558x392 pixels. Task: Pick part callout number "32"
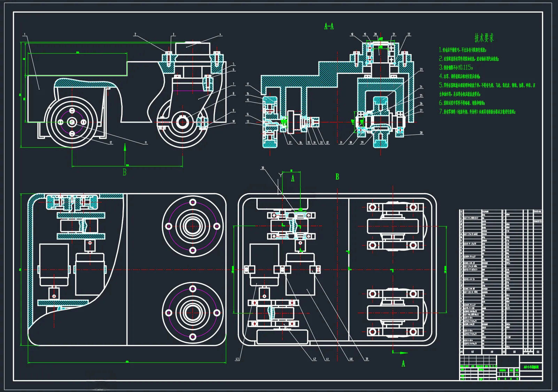[x=327, y=142]
